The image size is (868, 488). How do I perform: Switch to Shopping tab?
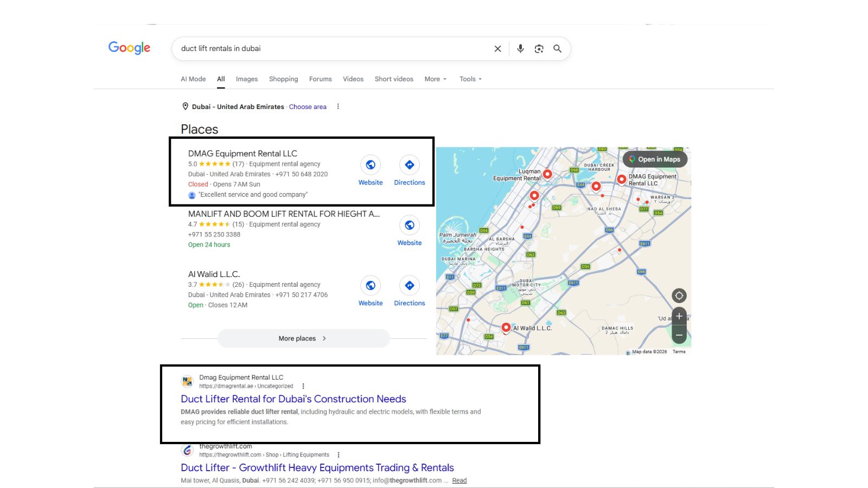click(283, 79)
